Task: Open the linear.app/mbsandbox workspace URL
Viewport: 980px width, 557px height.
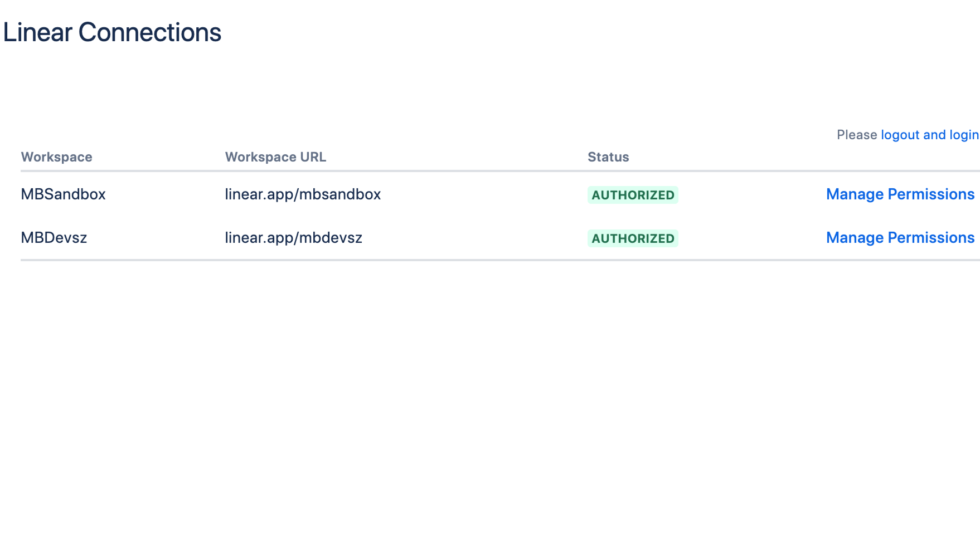Action: coord(303,194)
